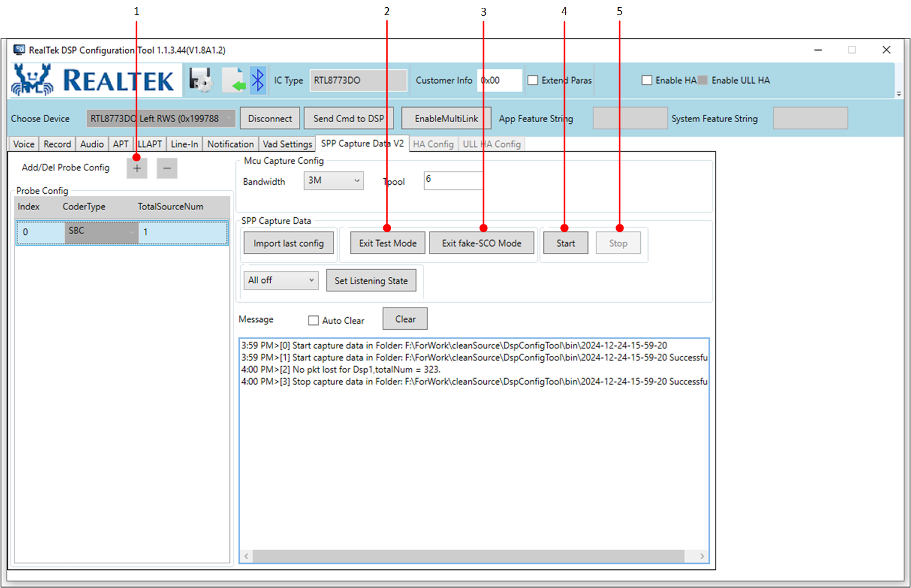Viewport: 911px width, 588px height.
Task: Start the SPP data capture
Action: pyautogui.click(x=566, y=243)
